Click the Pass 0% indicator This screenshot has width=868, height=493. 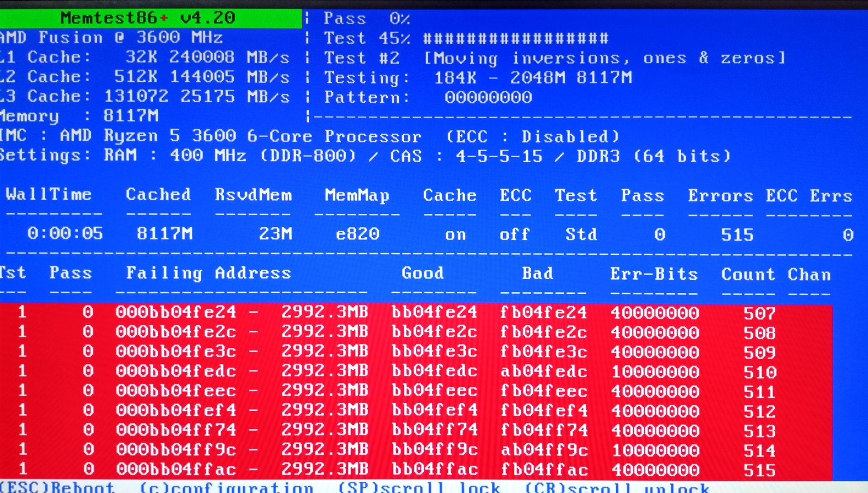click(x=367, y=19)
